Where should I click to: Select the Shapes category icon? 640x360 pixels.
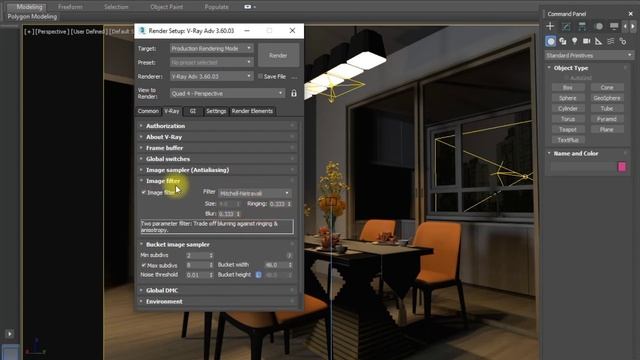(563, 41)
